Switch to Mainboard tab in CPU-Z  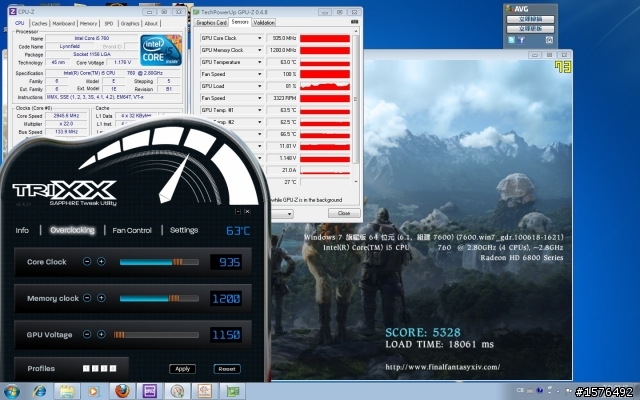pos(64,24)
